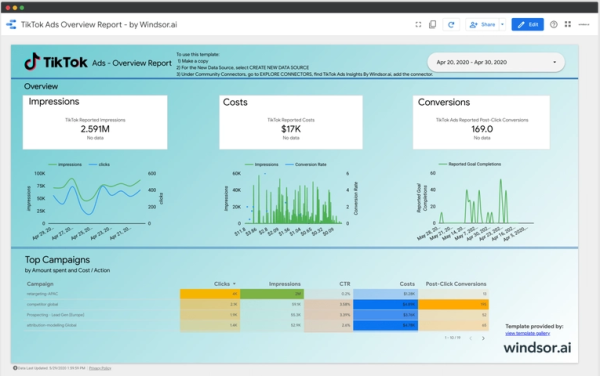Click the blue Edit button
600x376 pixels.
[527, 24]
